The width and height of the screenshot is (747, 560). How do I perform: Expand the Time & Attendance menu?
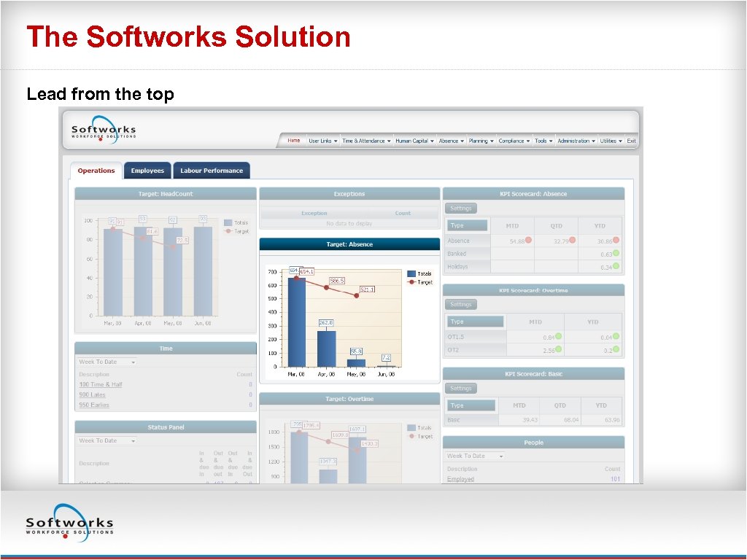point(366,141)
